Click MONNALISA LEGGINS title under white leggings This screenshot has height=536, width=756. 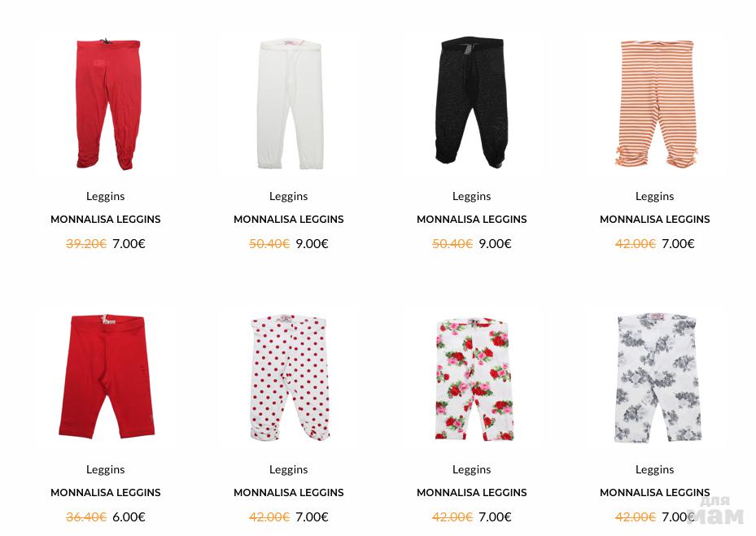(289, 220)
